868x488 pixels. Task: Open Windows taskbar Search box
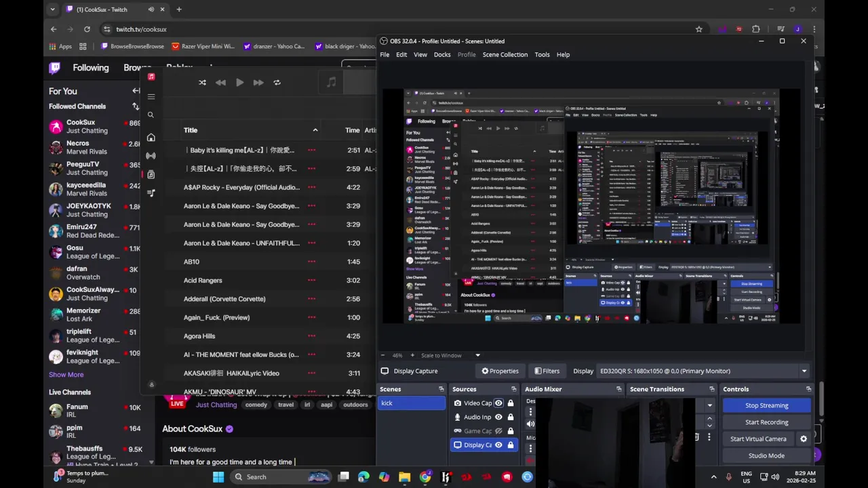click(279, 477)
